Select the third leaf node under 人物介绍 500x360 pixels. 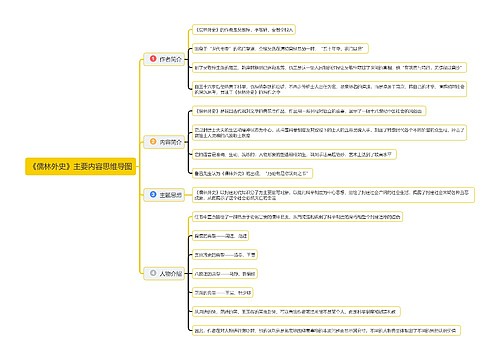click(225, 255)
